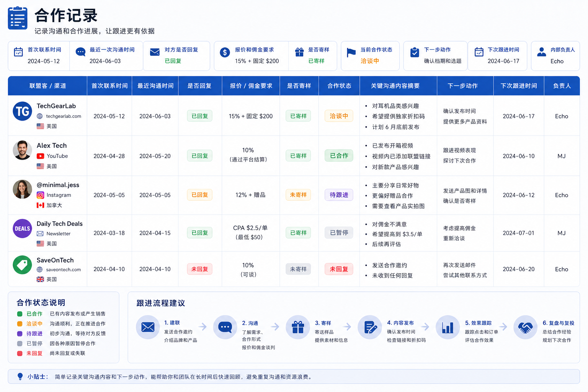Click the YouTube icon under Alex Tech
The height and width of the screenshot is (392, 588).
tap(40, 156)
